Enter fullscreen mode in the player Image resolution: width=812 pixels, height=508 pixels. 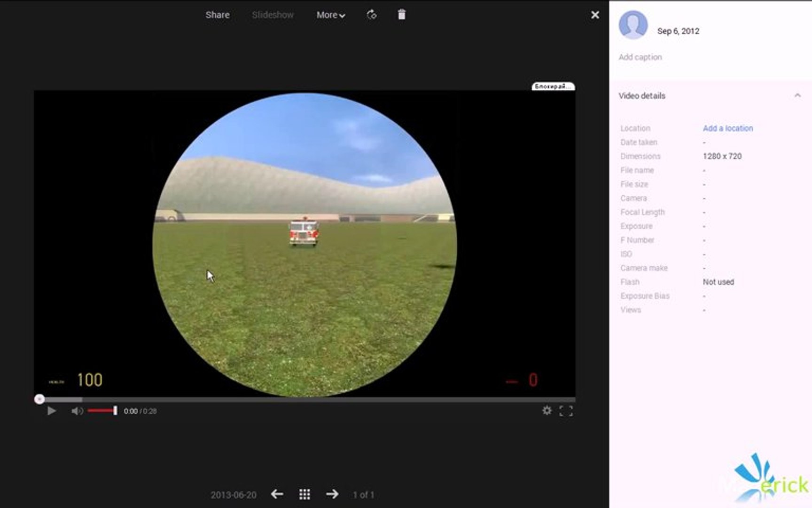(567, 411)
